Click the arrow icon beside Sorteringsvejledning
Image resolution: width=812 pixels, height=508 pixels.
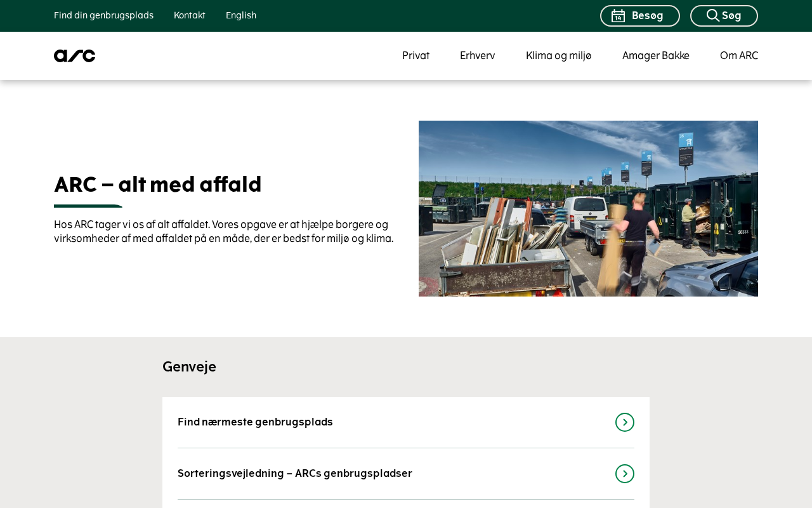coord(624,474)
